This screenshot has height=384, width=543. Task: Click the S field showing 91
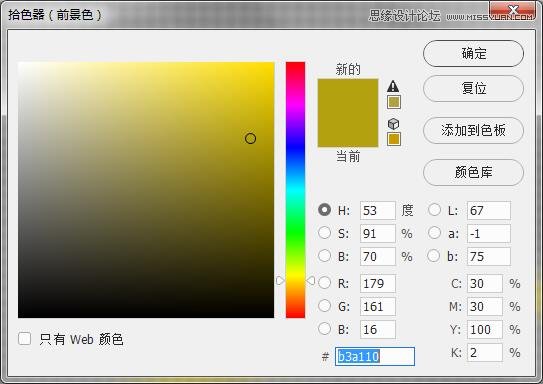[x=378, y=233]
